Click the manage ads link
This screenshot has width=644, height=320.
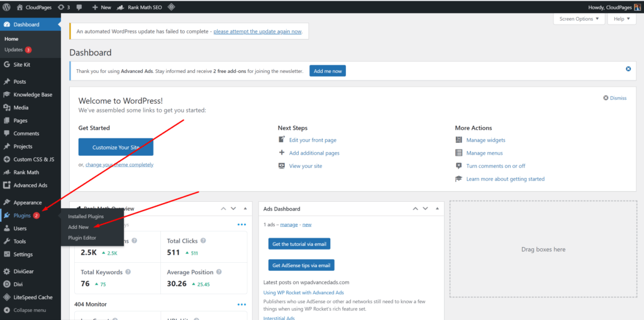pos(289,224)
